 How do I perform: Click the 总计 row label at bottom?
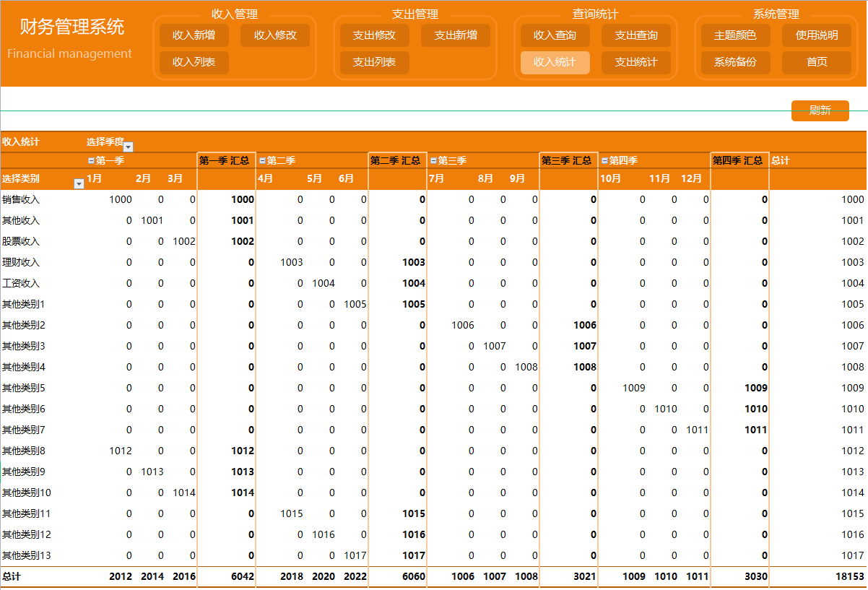click(x=12, y=576)
